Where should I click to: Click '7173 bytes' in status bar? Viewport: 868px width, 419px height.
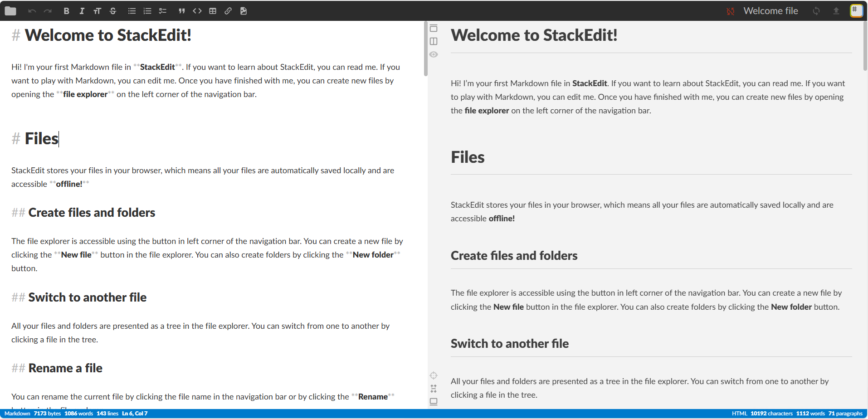click(x=47, y=414)
